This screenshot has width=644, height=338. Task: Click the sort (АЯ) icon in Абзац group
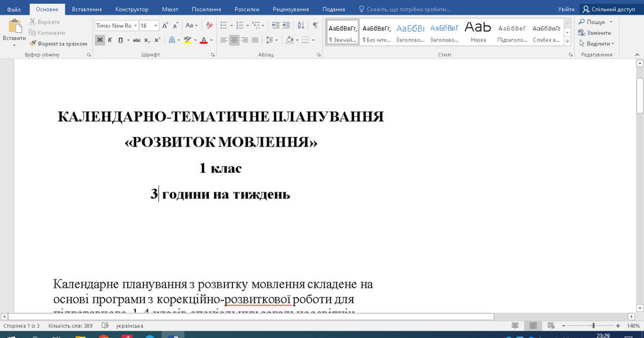click(301, 25)
